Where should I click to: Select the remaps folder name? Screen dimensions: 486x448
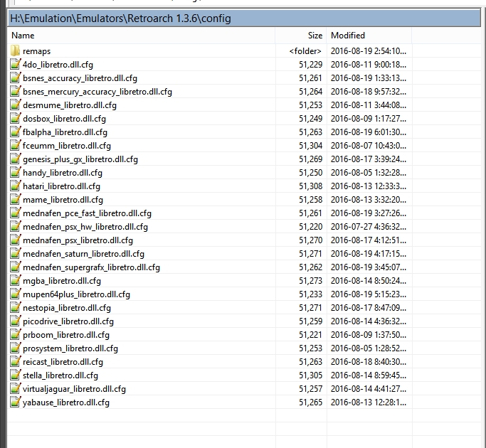tap(36, 51)
